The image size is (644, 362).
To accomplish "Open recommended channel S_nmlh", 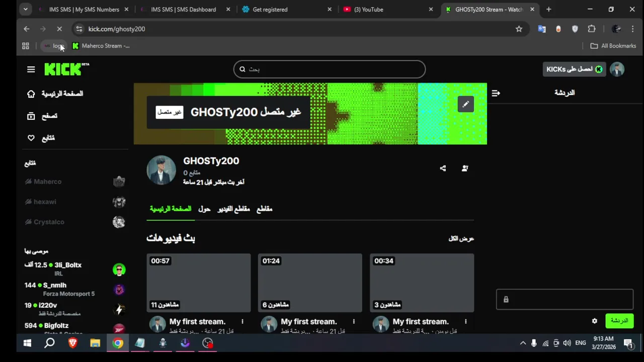I will 74,289.
